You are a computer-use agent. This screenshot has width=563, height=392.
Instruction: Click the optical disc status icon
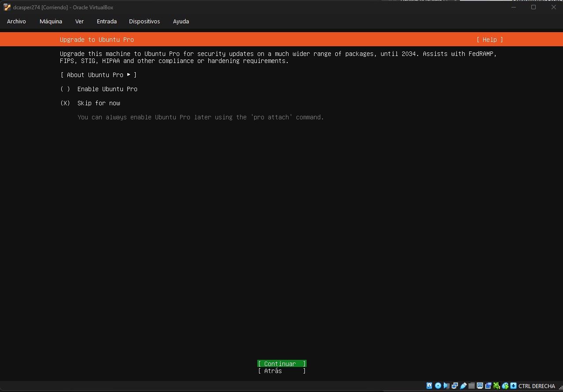coord(438,386)
